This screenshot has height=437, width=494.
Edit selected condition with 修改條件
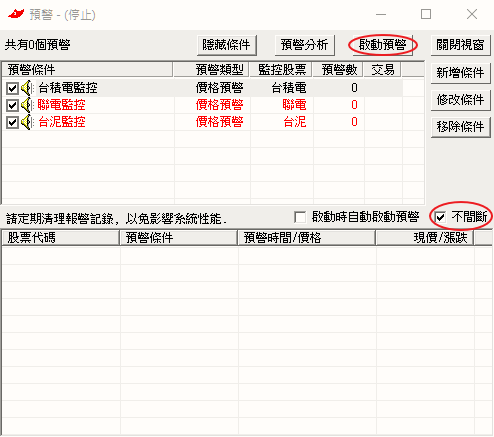point(460,100)
